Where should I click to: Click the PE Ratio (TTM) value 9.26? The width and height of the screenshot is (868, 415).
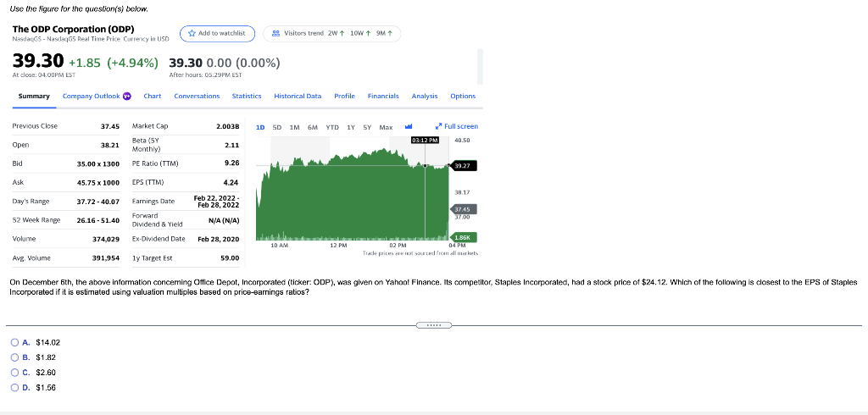232,163
